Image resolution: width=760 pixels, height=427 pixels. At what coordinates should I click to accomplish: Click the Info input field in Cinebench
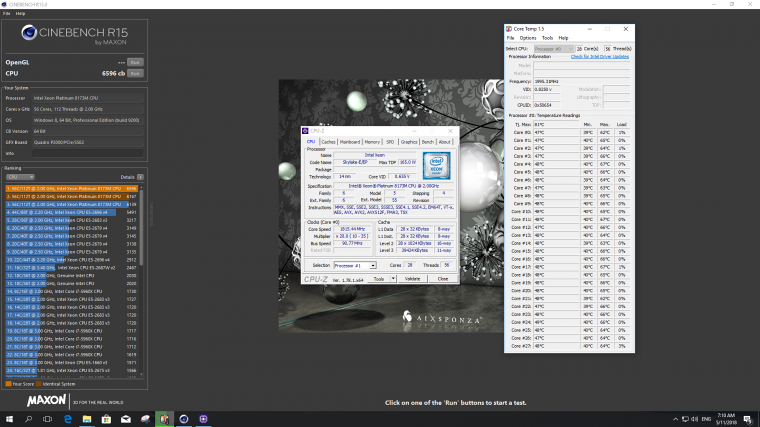pos(88,154)
